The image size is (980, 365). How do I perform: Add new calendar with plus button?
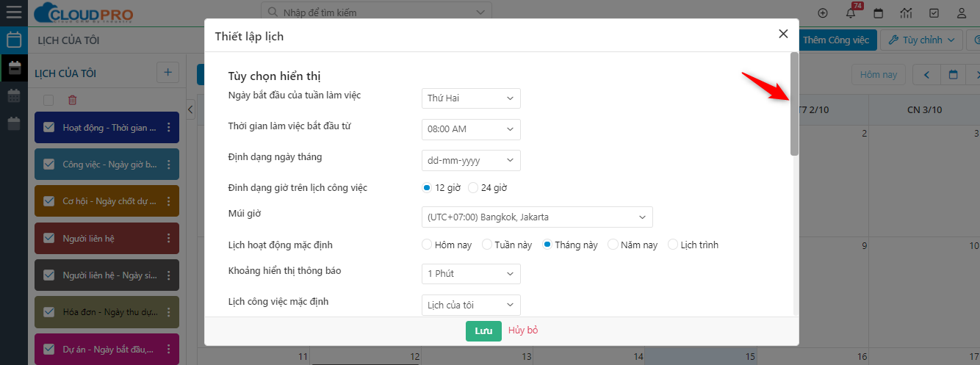point(167,73)
